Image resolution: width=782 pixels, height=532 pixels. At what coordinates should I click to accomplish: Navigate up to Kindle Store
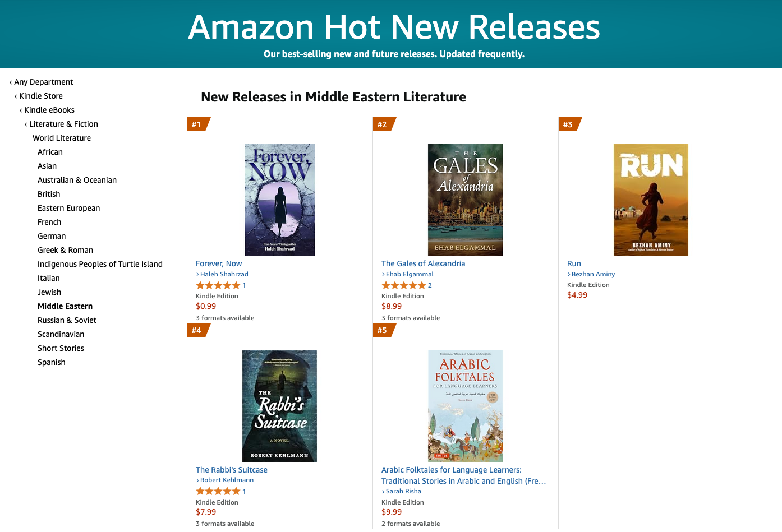pyautogui.click(x=40, y=96)
